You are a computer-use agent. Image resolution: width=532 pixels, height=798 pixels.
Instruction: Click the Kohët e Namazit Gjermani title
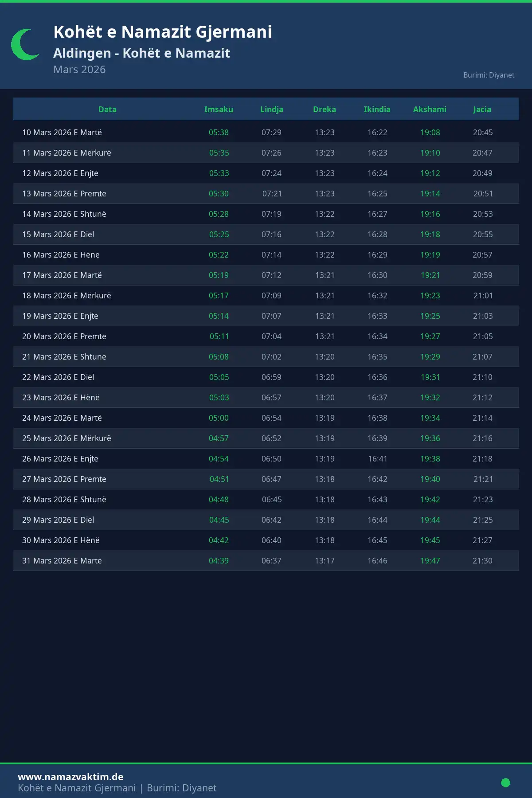click(x=163, y=32)
